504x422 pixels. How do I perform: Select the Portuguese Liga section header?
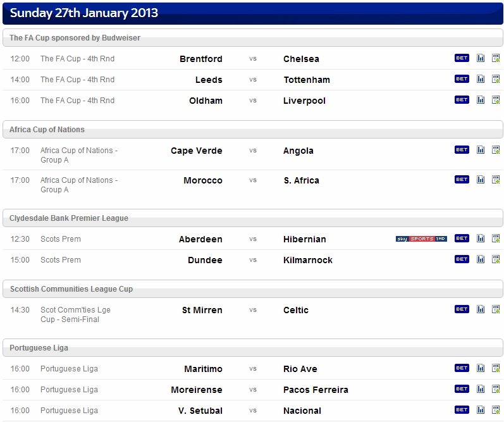pos(253,348)
